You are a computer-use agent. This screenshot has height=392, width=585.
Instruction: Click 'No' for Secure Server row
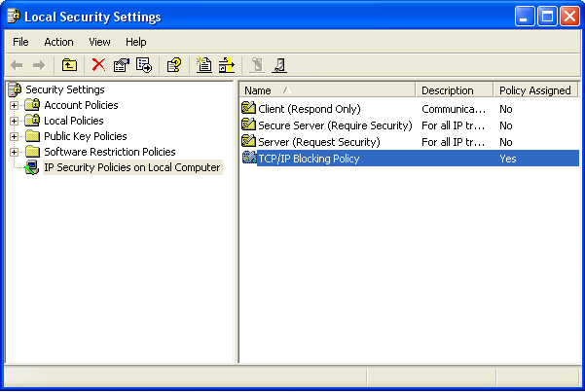point(506,125)
